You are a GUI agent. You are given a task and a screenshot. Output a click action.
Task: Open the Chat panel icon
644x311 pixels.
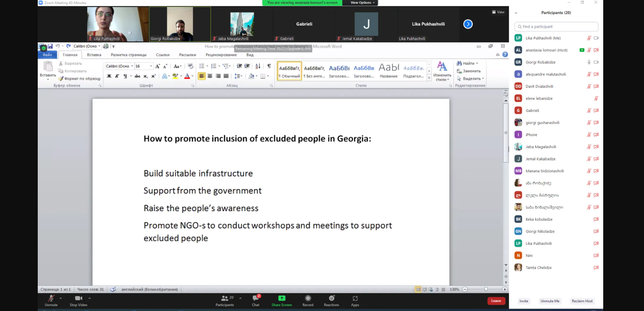point(255,299)
